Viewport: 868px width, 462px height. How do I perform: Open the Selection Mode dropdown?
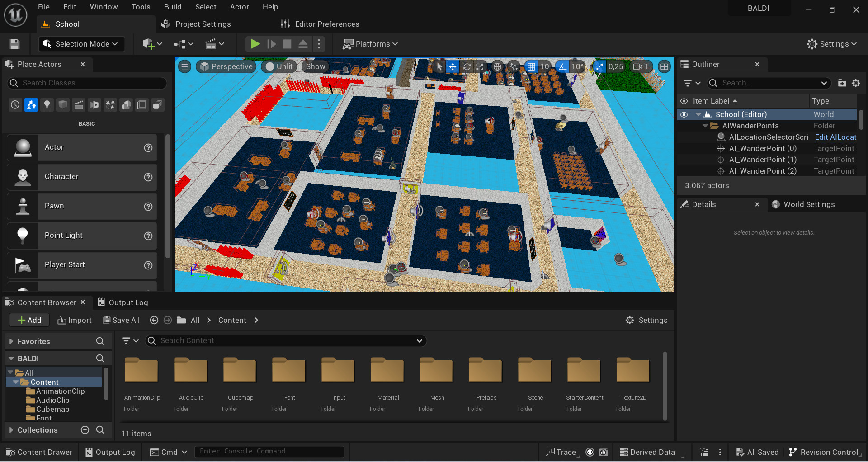tap(81, 44)
